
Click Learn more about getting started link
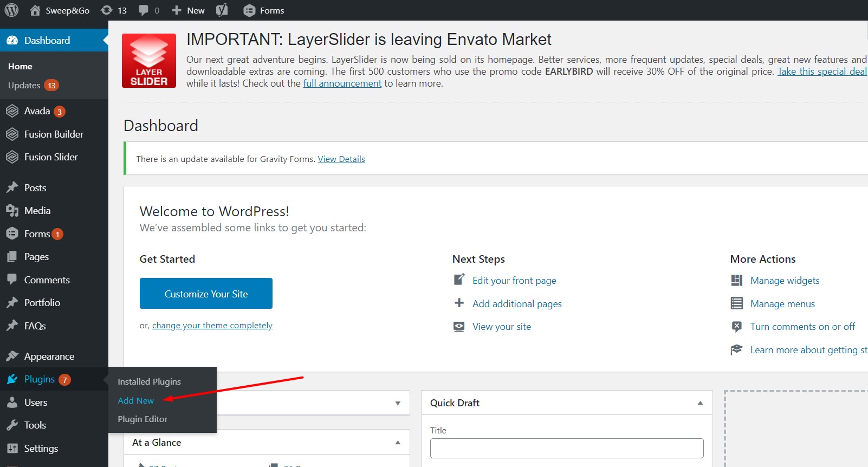click(x=809, y=350)
